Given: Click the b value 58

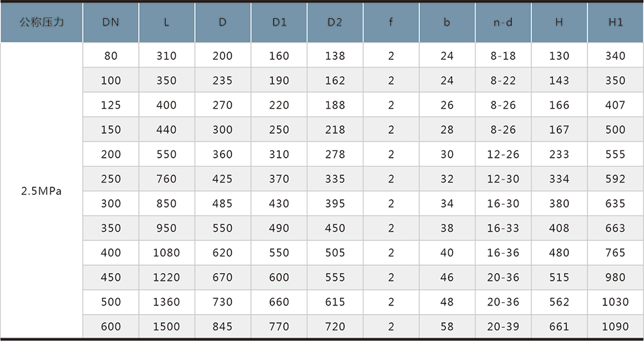Looking at the screenshot, I should (x=447, y=327).
